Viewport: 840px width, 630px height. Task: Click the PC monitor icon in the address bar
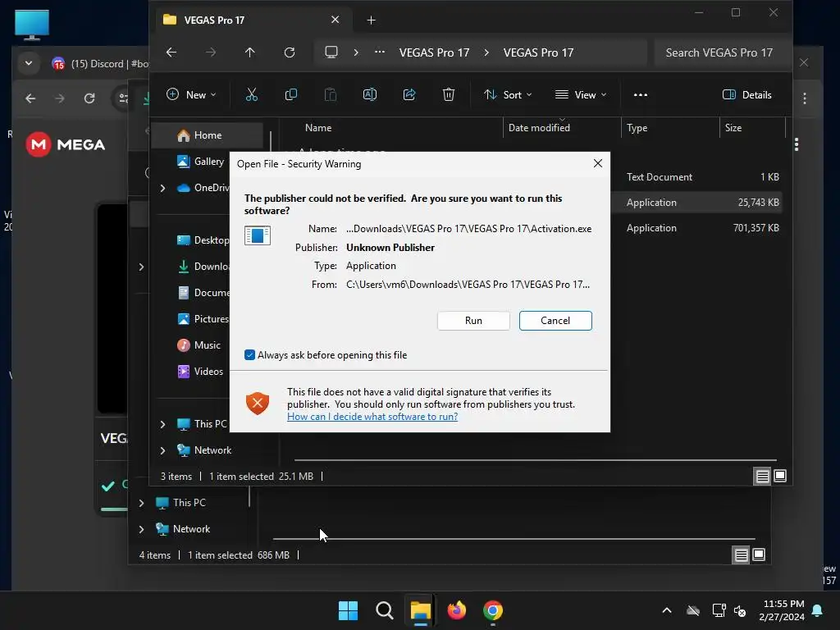331,52
